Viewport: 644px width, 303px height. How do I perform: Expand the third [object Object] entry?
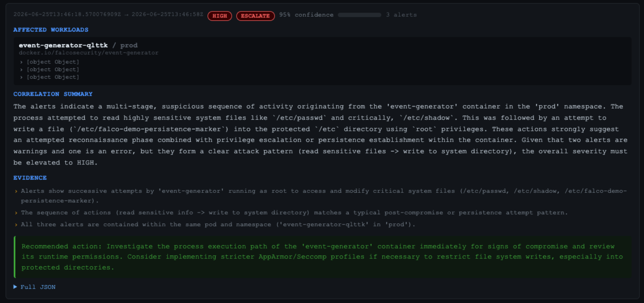49,77
